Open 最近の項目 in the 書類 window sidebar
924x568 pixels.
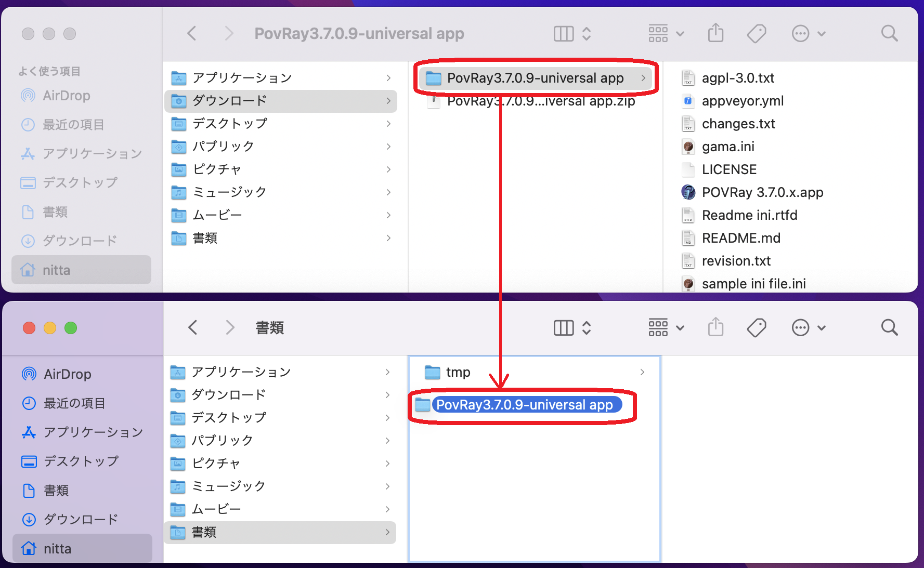click(x=74, y=403)
